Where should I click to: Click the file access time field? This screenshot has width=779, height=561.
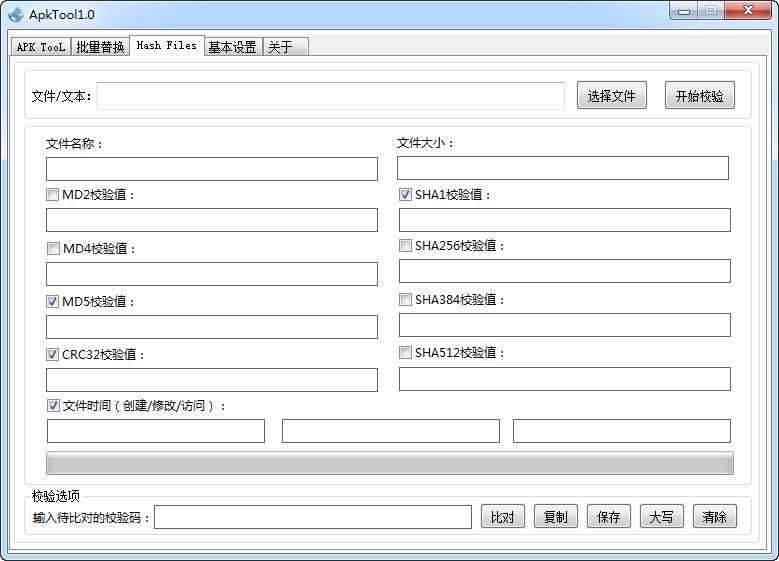coord(622,431)
